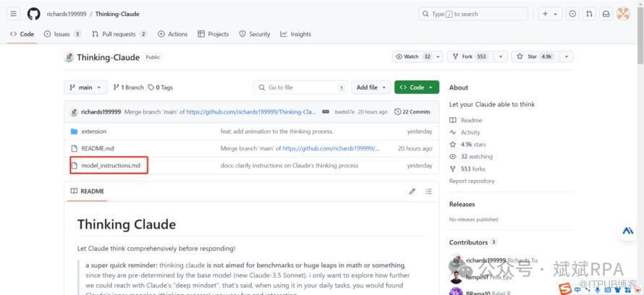Open the hamburger navigation menu

pos(14,14)
